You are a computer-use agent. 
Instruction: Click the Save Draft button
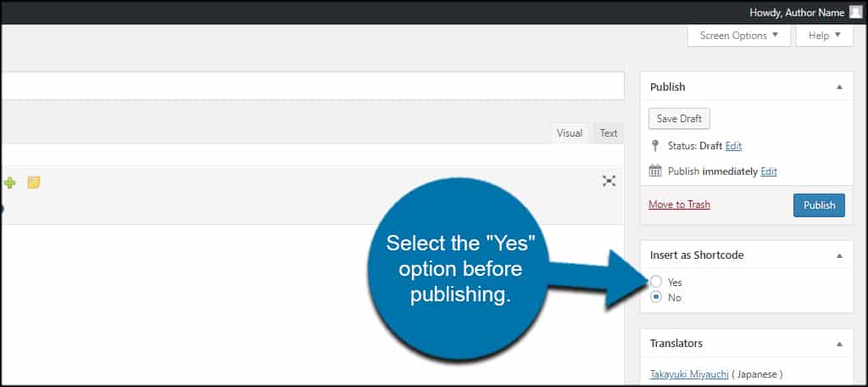(679, 119)
